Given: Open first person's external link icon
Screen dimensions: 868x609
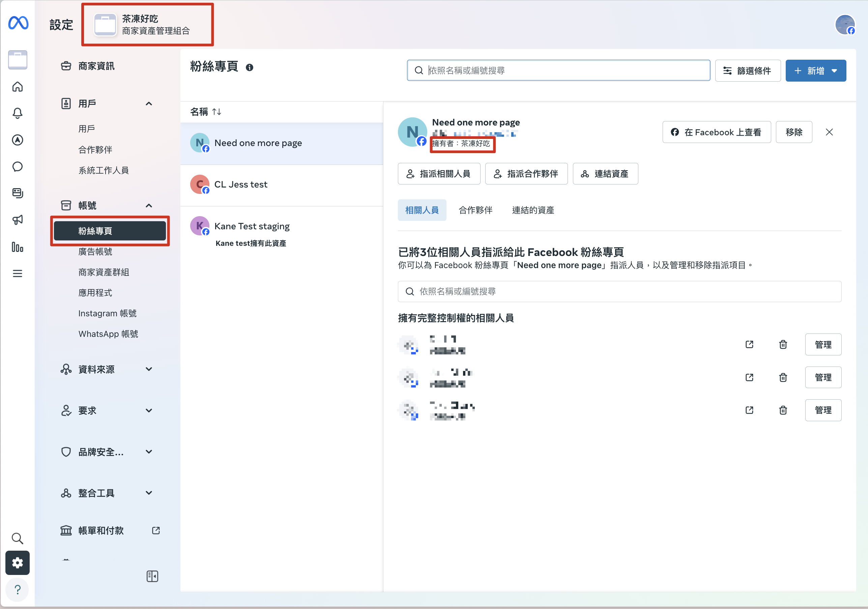Looking at the screenshot, I should pos(749,344).
